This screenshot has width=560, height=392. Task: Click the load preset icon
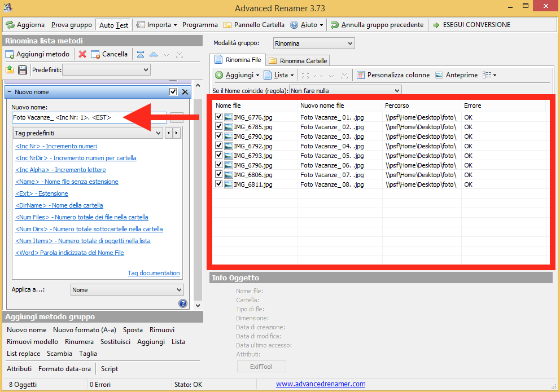point(10,69)
